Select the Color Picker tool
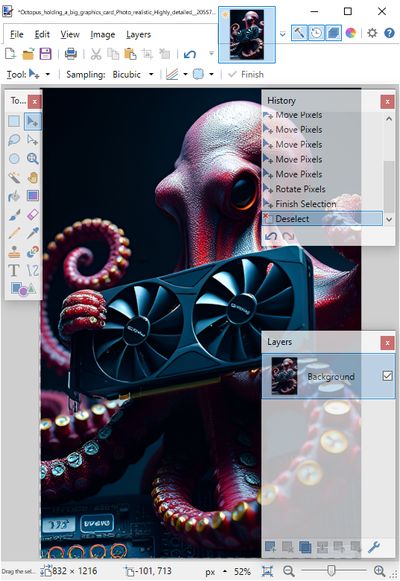This screenshot has height=581, width=400. (33, 233)
